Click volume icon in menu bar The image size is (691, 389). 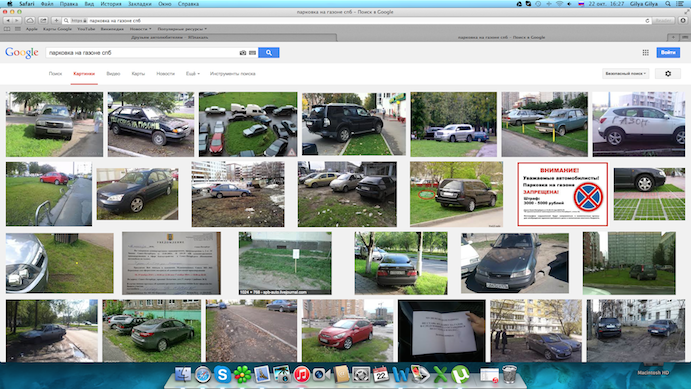click(x=570, y=4)
